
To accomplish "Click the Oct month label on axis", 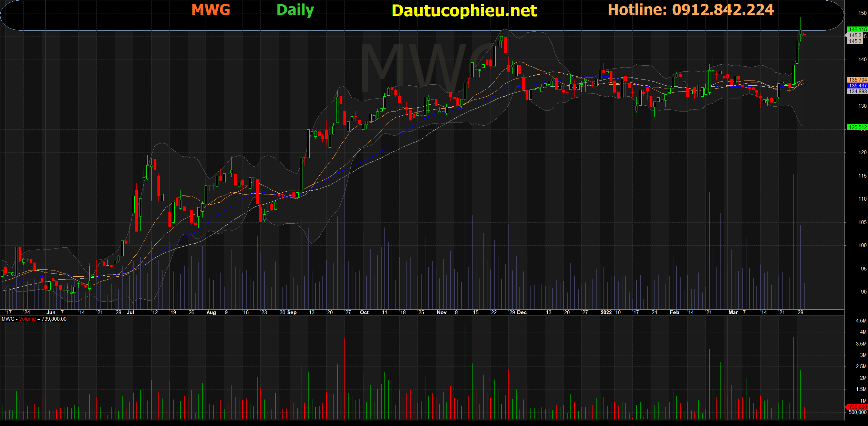I will pos(364,312).
